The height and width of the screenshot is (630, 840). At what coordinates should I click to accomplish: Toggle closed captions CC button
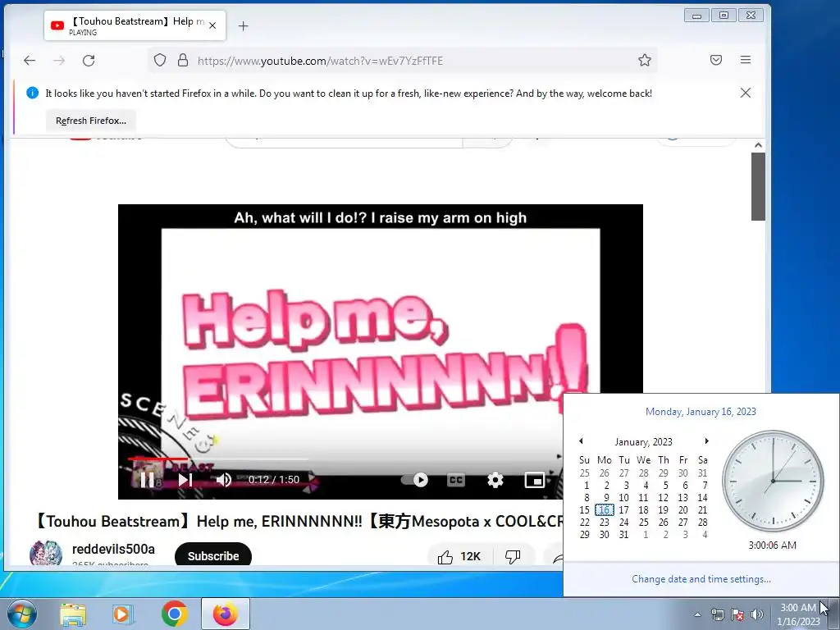click(456, 479)
